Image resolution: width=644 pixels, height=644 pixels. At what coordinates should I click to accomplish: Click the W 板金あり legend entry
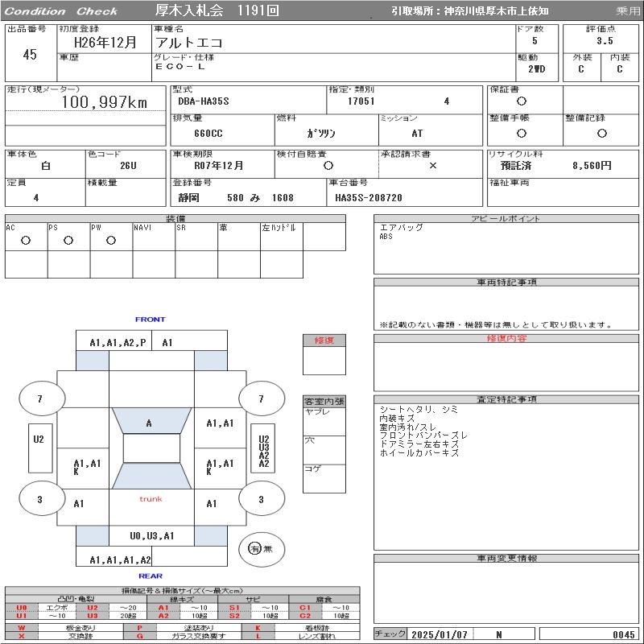click(x=64, y=628)
